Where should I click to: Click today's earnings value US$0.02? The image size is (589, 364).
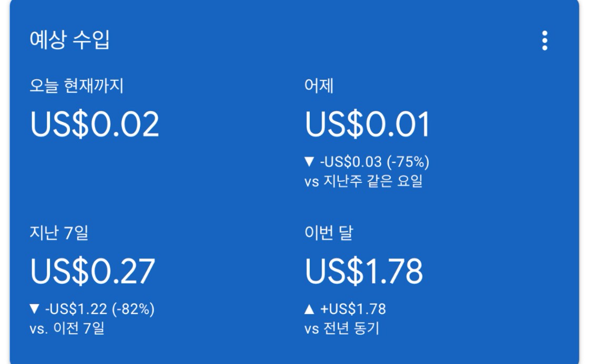94,126
